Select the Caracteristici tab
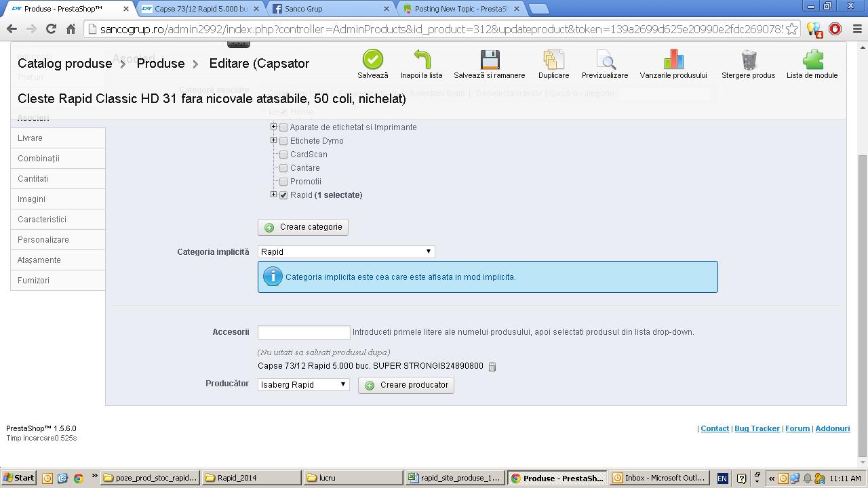 click(58, 220)
